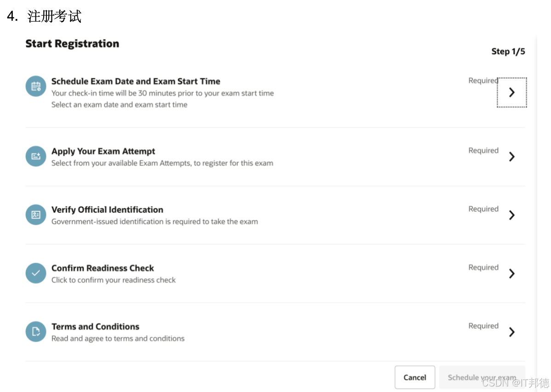Click the checkmark icon for Confirm Readiness Check
This screenshot has width=551, height=392.
point(36,273)
